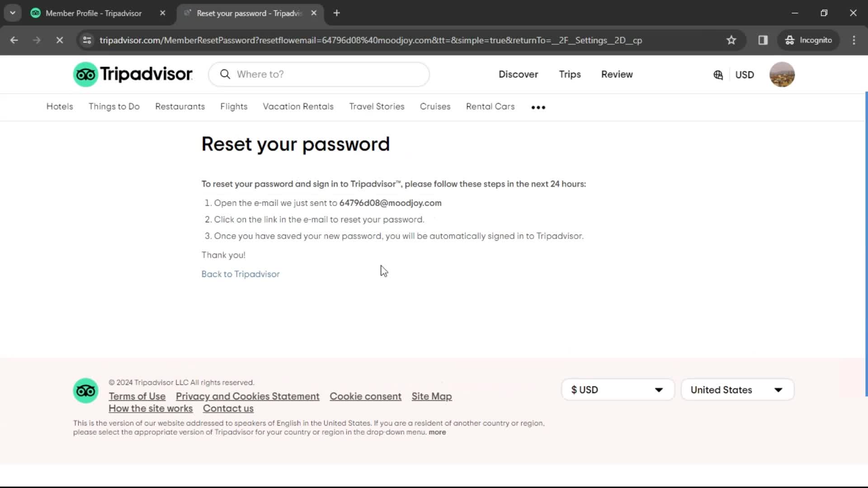868x488 pixels.
Task: Select the Restaurants navigation tab
Action: click(180, 107)
